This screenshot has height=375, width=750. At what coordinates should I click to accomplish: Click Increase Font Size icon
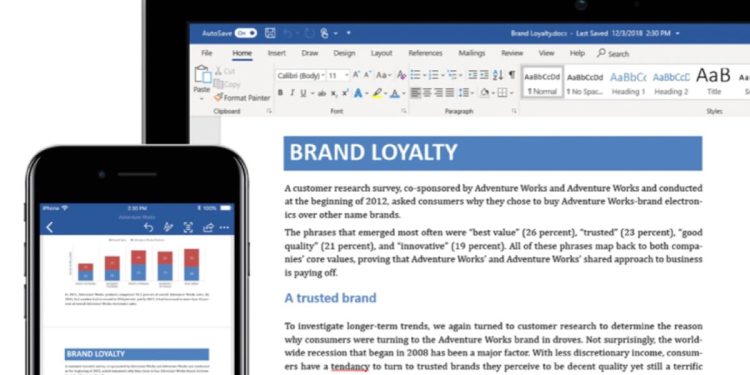356,75
